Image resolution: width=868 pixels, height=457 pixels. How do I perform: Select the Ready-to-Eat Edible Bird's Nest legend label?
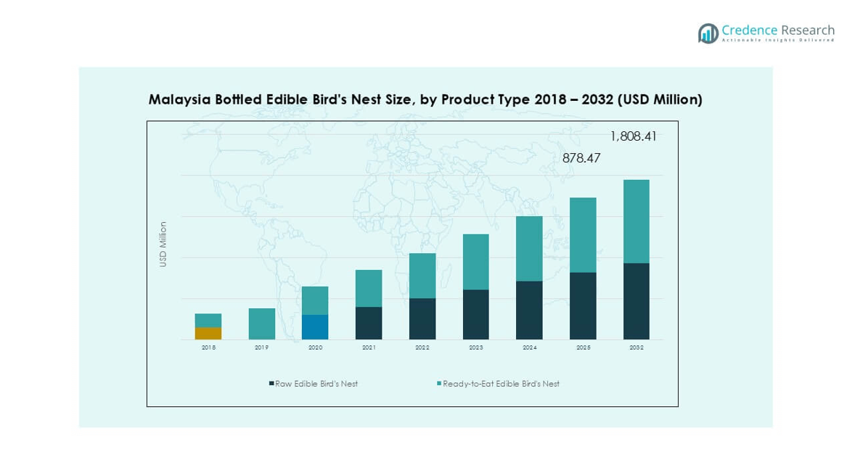coord(501,384)
